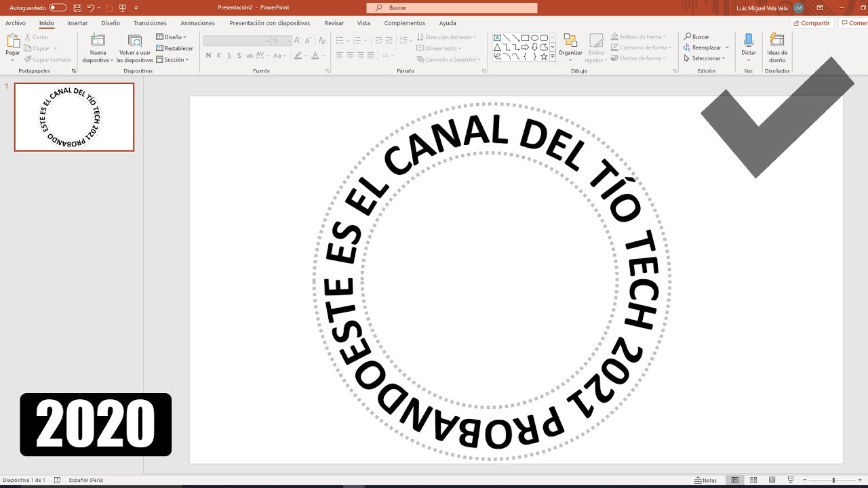868x488 pixels.
Task: Select oval shape in gallery
Action: (535, 37)
